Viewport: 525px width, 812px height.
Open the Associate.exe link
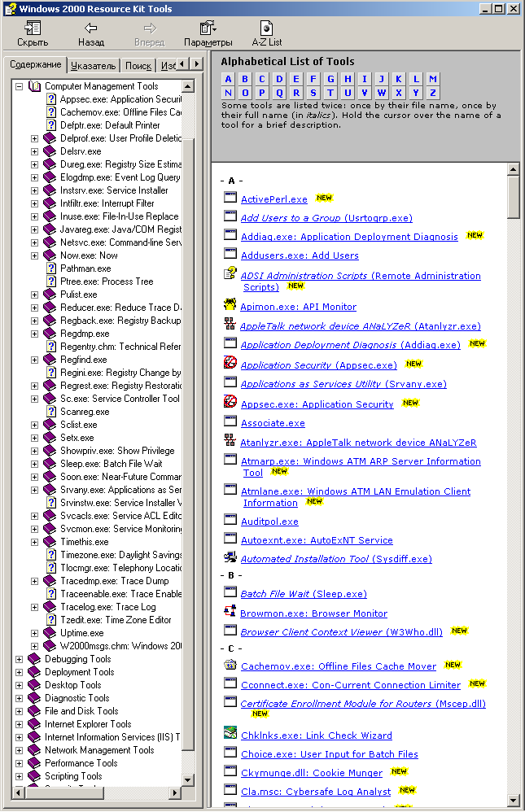273,423
